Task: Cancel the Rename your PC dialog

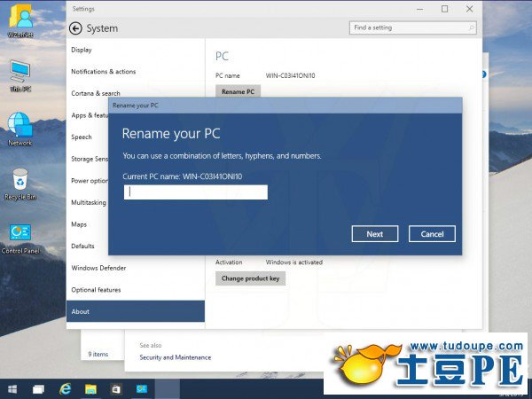Action: coord(432,234)
